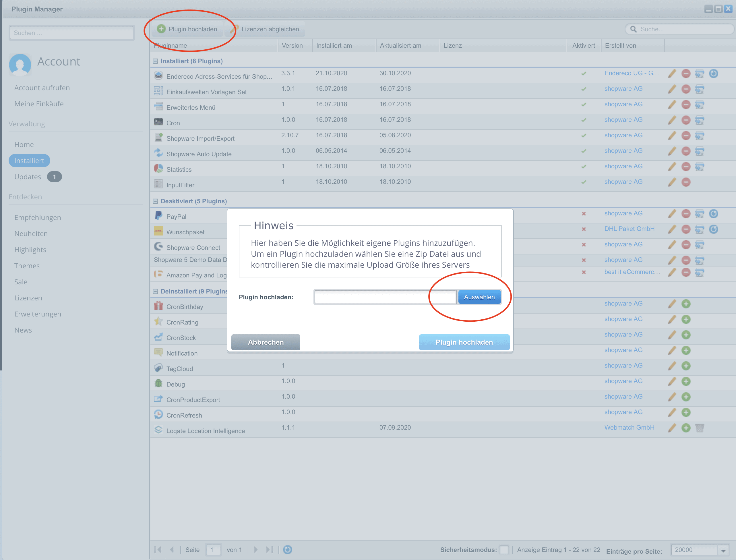This screenshot has width=736, height=560.
Task: Click the top-right Suche search field
Action: click(x=680, y=29)
